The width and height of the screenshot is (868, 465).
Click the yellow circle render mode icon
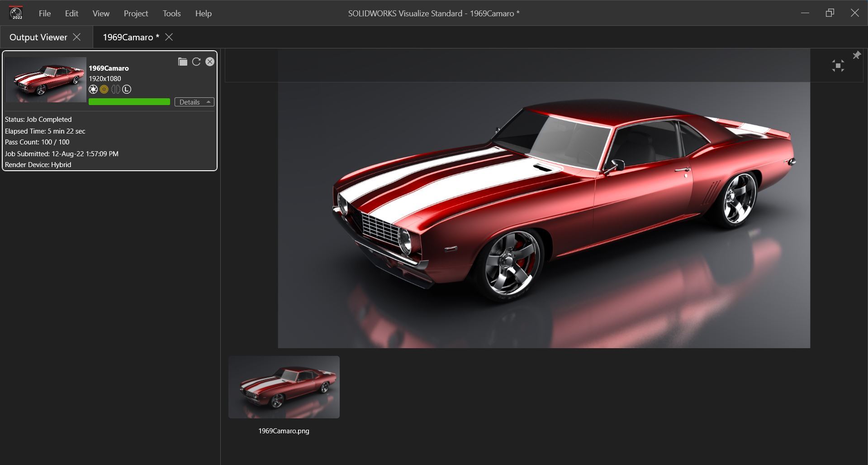point(104,89)
